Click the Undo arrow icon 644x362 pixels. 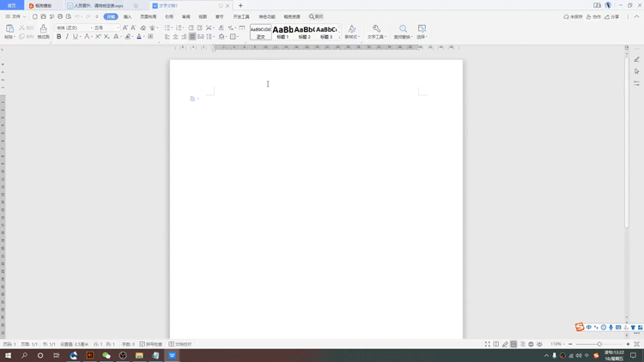[x=76, y=16]
